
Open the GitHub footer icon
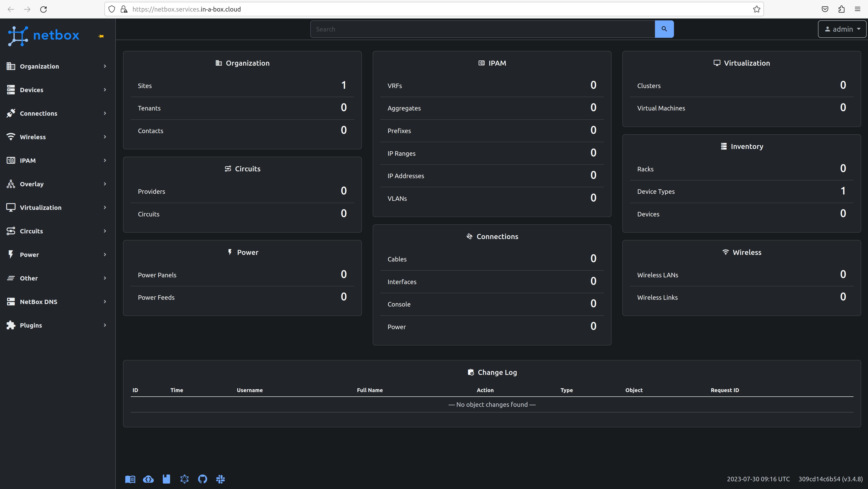coord(202,479)
